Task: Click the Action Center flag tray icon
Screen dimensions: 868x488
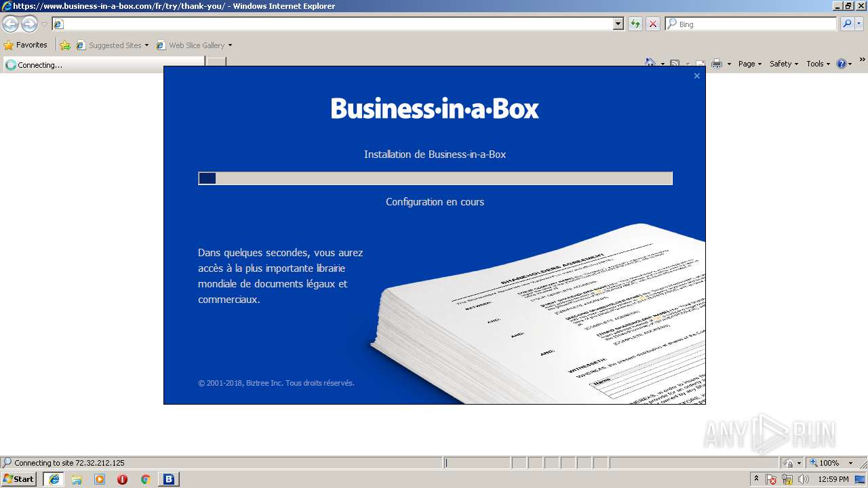Action: 772,479
